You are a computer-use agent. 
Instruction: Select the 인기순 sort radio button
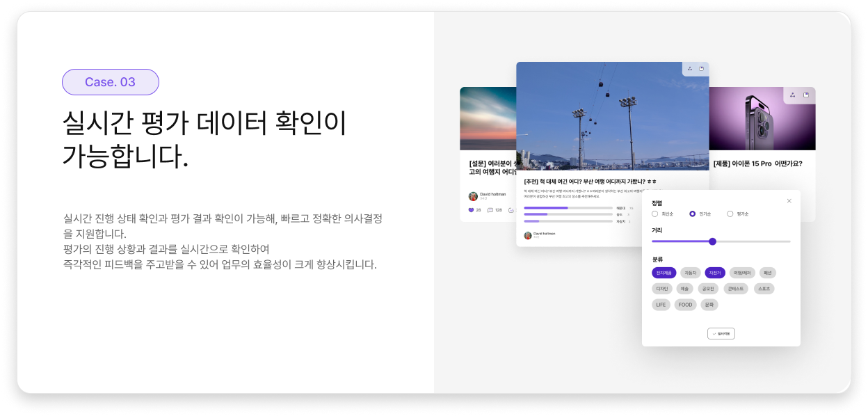(692, 214)
